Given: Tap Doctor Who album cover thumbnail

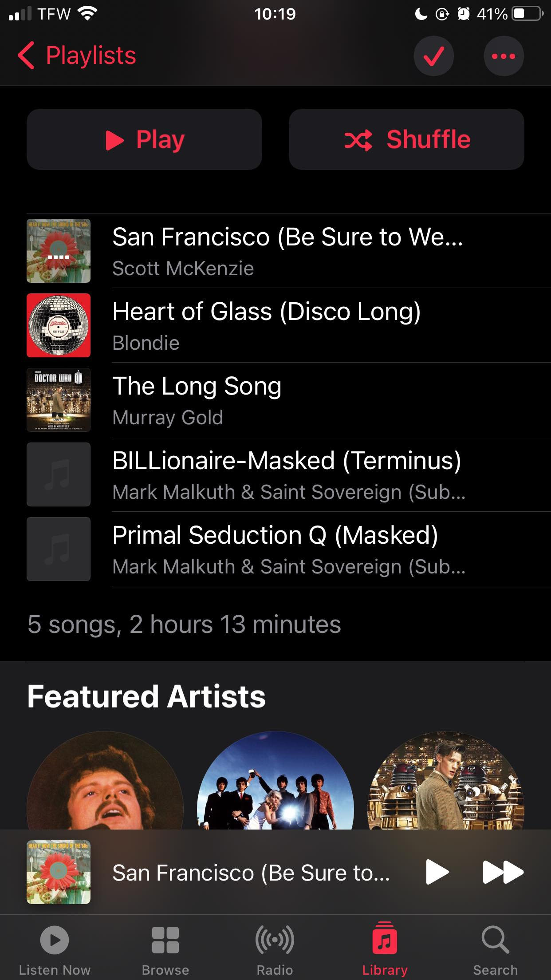Looking at the screenshot, I should [59, 400].
